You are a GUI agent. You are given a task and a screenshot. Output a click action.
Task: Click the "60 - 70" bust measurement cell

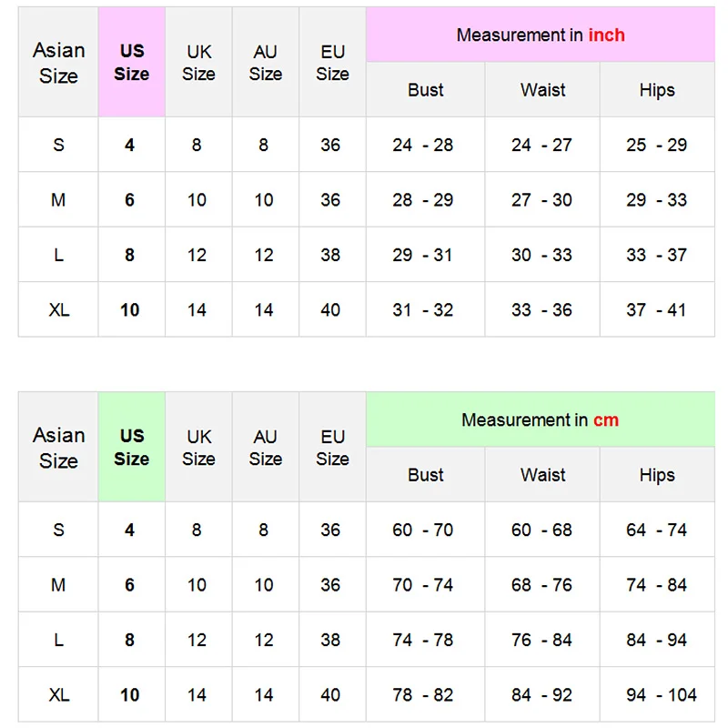click(423, 531)
